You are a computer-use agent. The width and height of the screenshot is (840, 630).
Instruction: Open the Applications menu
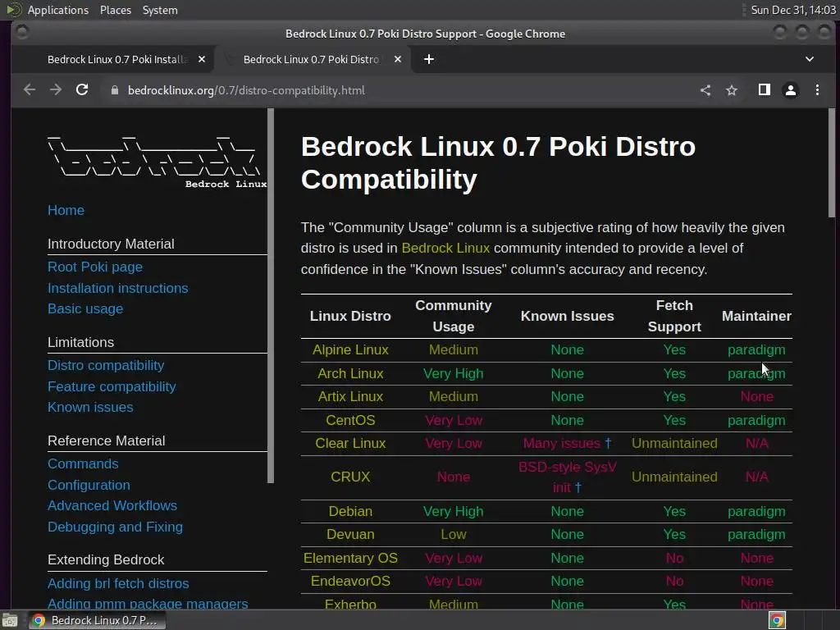pyautogui.click(x=58, y=10)
